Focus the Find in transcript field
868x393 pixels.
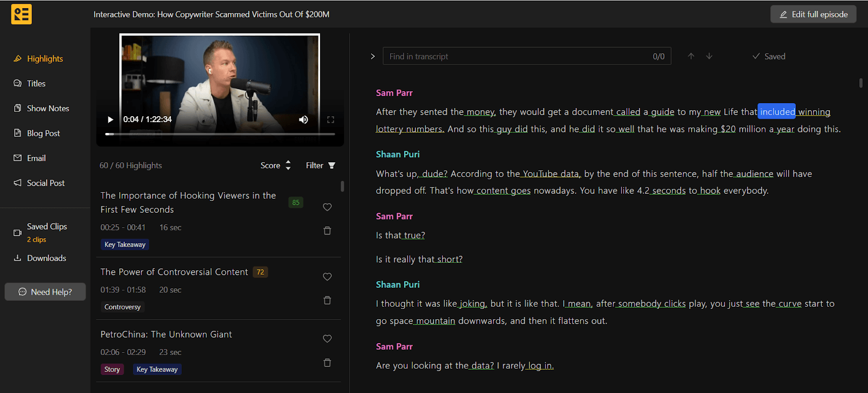point(527,56)
